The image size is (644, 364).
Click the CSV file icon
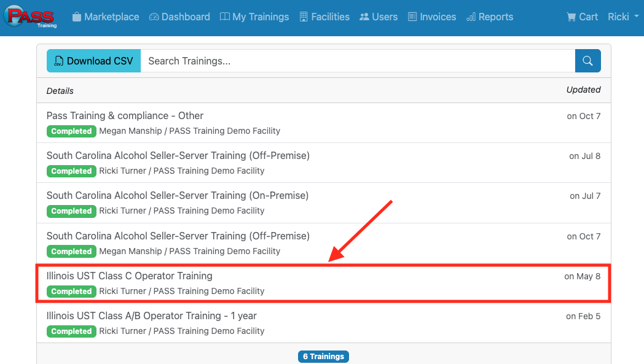tap(59, 61)
